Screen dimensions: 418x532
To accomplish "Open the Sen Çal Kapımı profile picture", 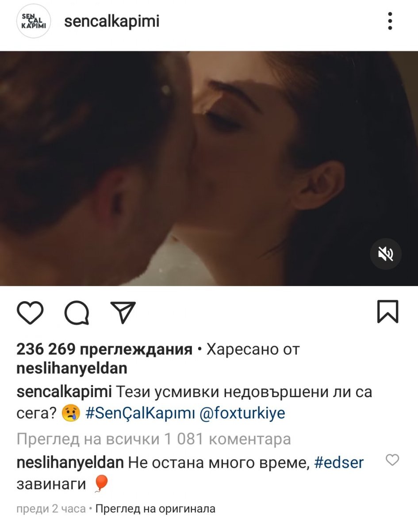I will click(34, 22).
